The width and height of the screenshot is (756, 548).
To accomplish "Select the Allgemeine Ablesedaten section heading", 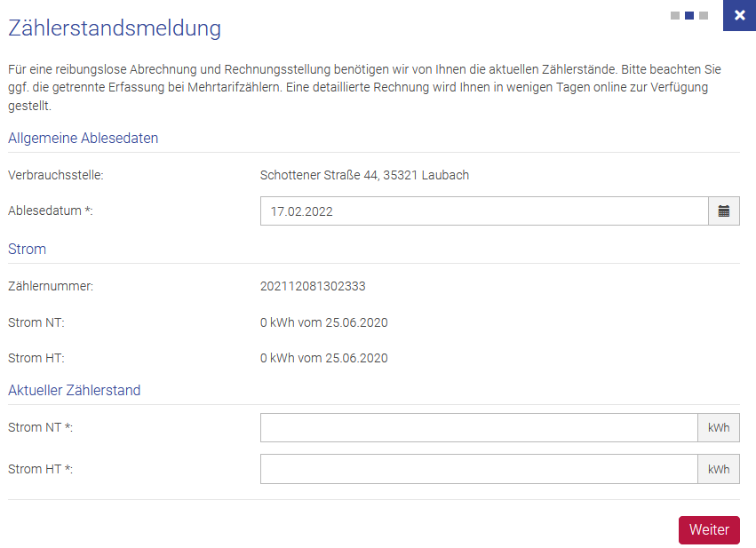I will 84,138.
